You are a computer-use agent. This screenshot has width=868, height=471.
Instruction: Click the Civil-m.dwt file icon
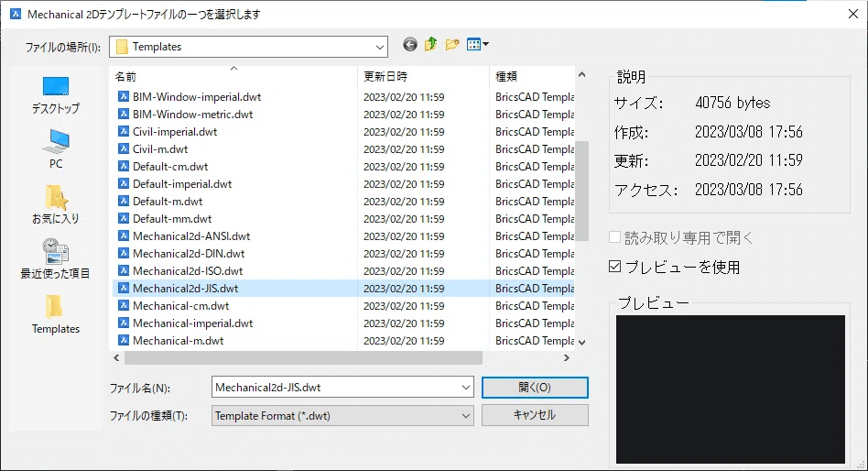pos(124,148)
